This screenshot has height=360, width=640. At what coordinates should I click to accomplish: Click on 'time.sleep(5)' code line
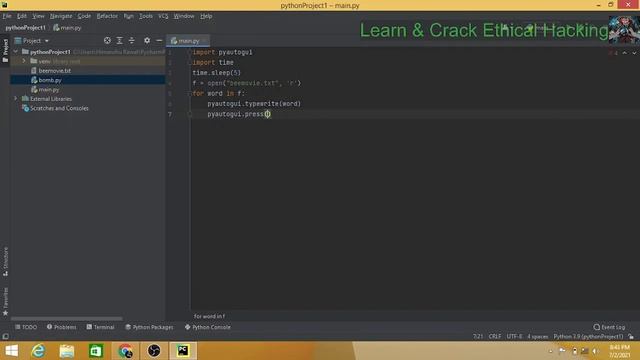pyautogui.click(x=217, y=73)
